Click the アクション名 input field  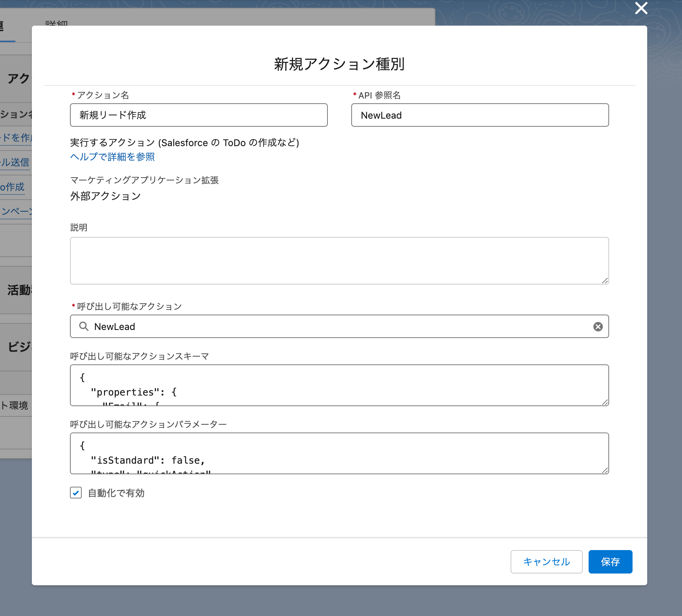click(199, 115)
